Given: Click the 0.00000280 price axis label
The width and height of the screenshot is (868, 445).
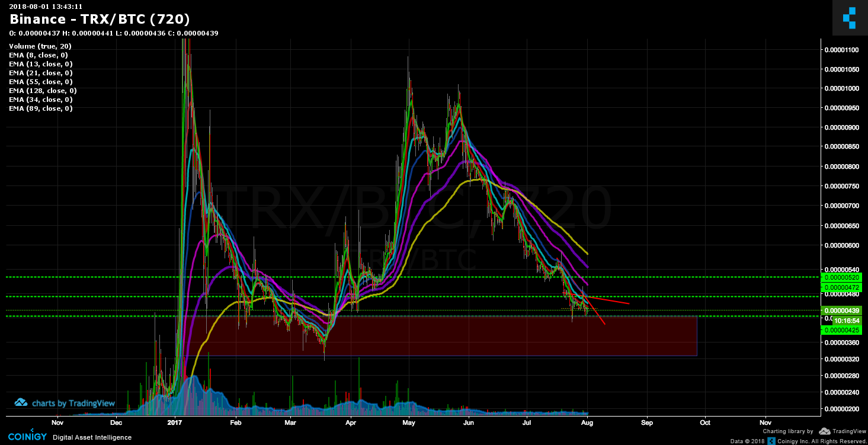Looking at the screenshot, I should (x=841, y=376).
